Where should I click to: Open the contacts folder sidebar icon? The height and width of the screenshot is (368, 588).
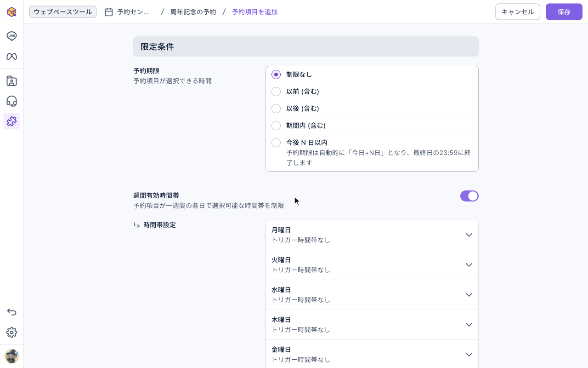pyautogui.click(x=11, y=81)
